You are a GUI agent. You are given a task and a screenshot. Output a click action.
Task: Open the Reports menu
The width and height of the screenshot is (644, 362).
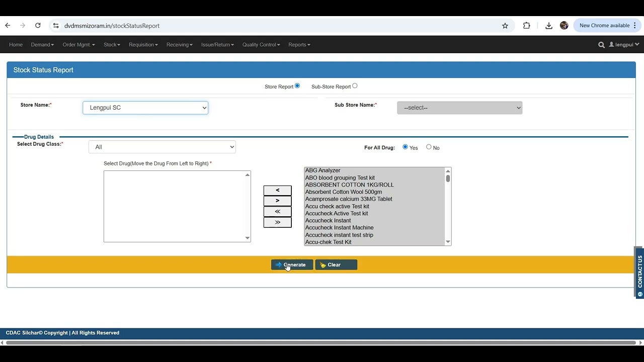click(299, 45)
